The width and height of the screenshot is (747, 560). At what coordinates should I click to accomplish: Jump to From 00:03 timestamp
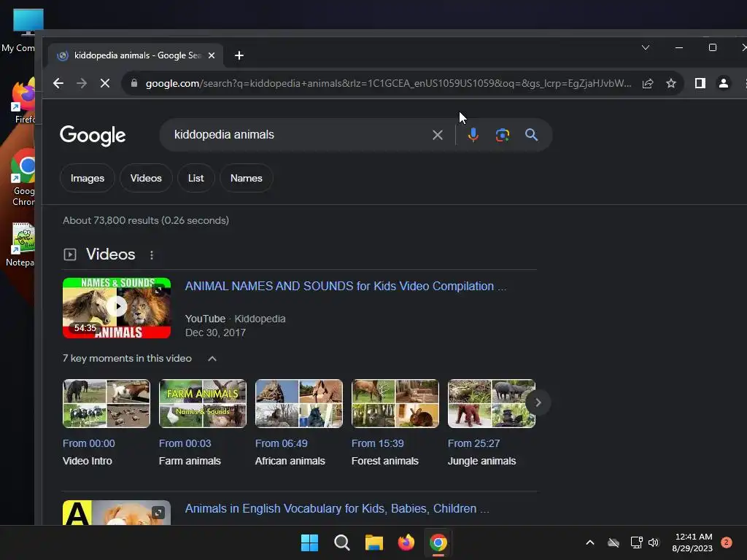coord(185,443)
